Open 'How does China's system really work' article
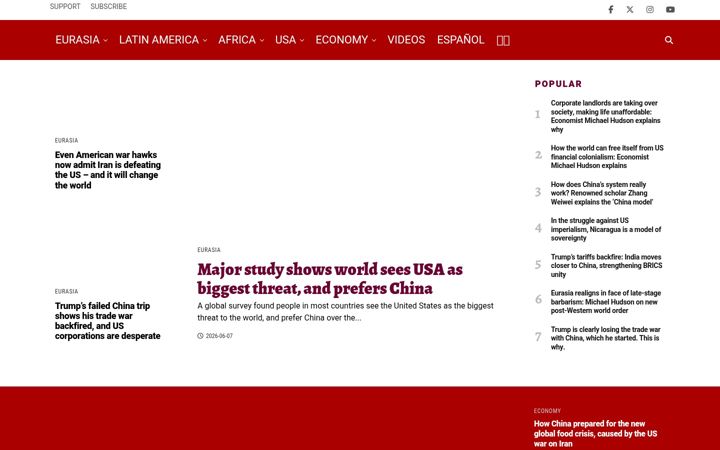Screen dimensions: 720x450 click(x=602, y=193)
